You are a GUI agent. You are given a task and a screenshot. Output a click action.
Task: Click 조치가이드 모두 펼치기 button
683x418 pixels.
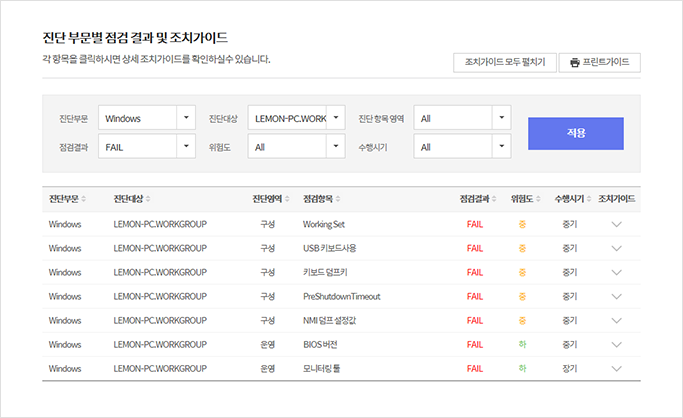coord(505,63)
